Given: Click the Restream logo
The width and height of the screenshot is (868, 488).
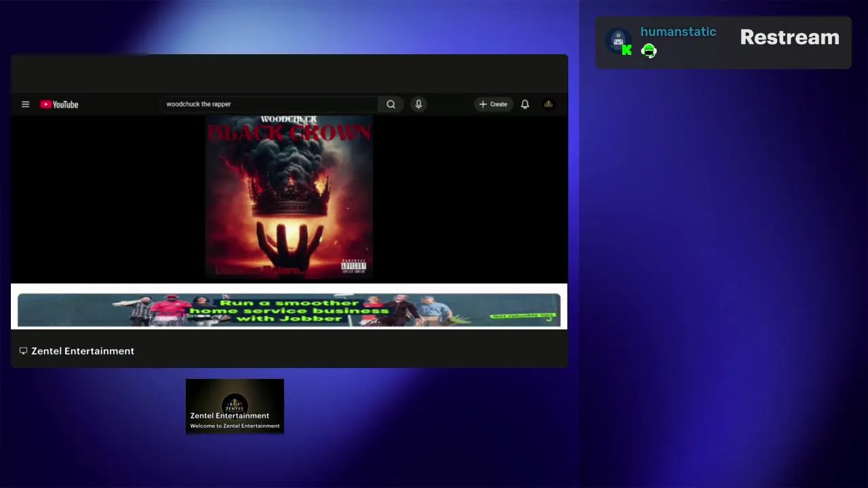Looking at the screenshot, I should click(x=789, y=37).
